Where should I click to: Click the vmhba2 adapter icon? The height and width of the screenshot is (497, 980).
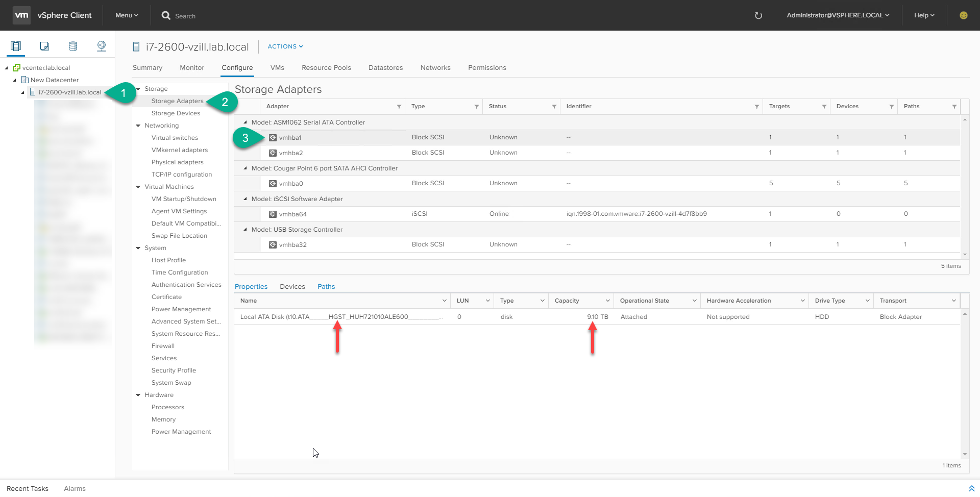273,153
